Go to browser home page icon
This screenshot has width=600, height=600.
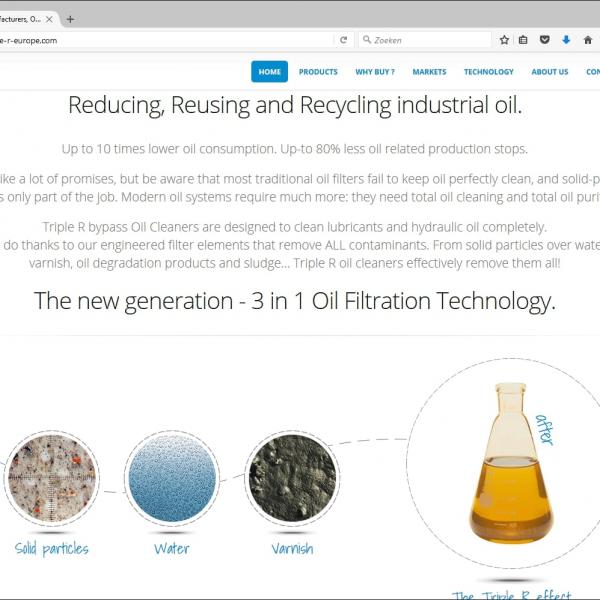click(x=588, y=40)
